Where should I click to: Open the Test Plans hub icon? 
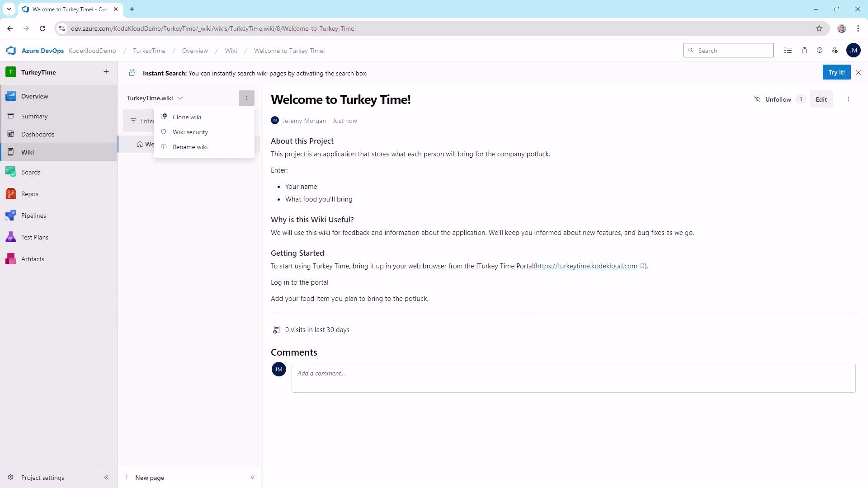pos(11,237)
